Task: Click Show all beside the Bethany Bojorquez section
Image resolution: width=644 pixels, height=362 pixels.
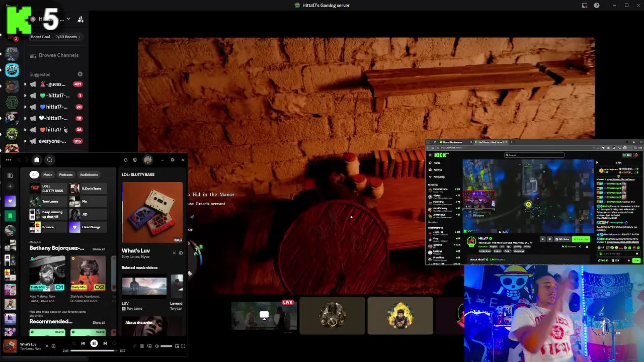Action: (x=99, y=249)
